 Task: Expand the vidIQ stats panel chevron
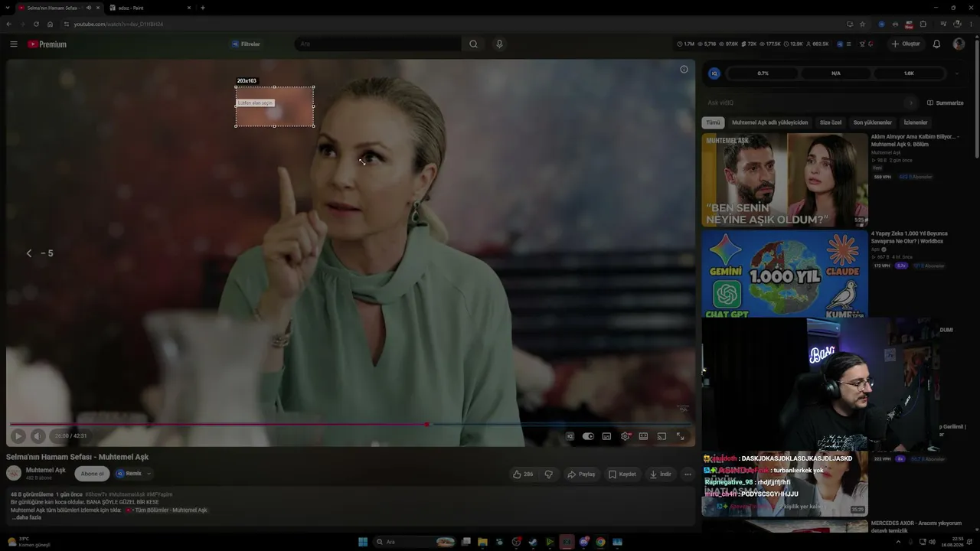coord(956,73)
